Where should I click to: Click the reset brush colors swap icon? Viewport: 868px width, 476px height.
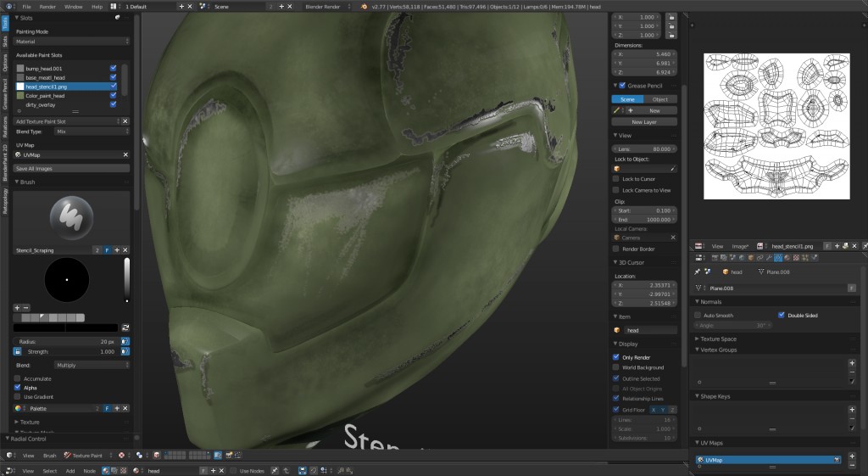point(125,327)
